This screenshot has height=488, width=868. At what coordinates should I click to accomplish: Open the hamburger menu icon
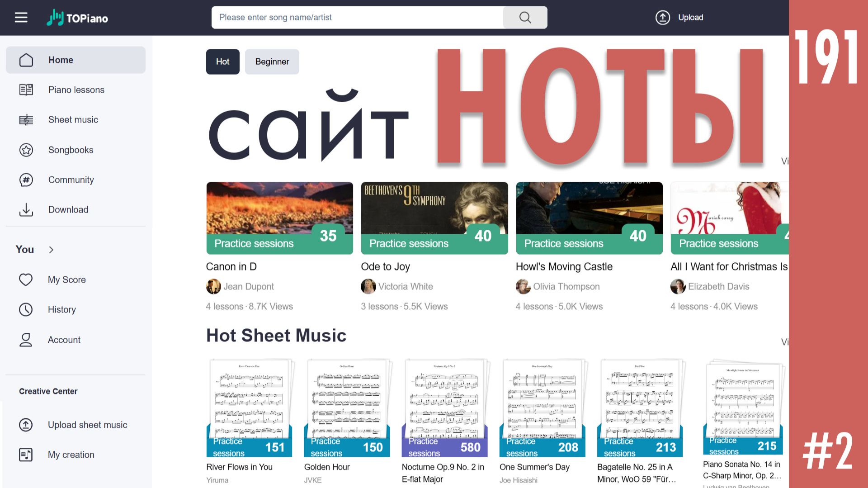(21, 18)
